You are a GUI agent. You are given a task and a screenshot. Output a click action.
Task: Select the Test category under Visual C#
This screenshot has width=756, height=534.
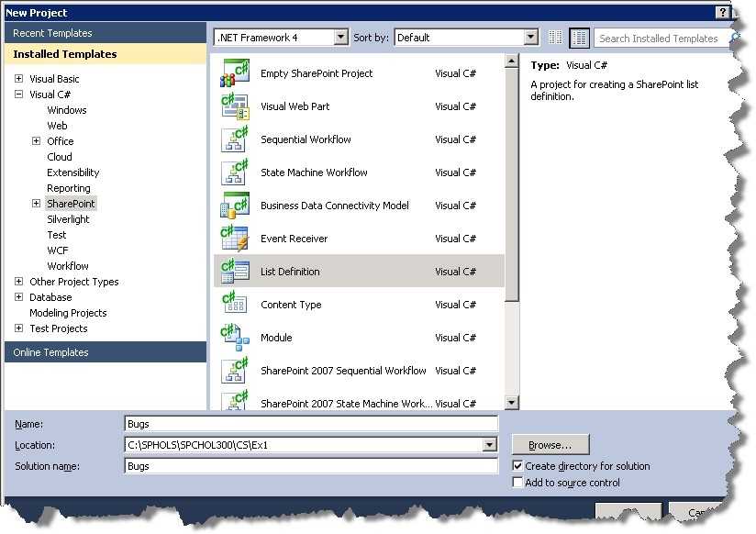(x=56, y=235)
